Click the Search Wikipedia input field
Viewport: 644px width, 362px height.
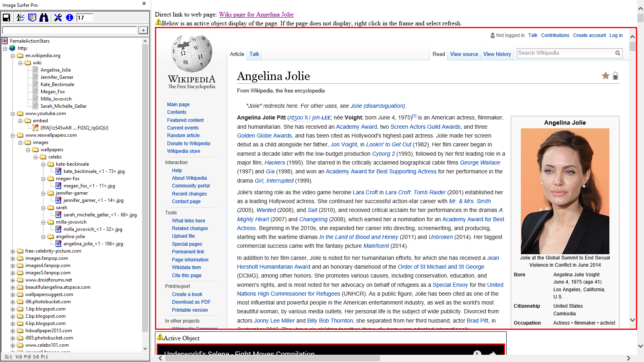tap(566, 53)
